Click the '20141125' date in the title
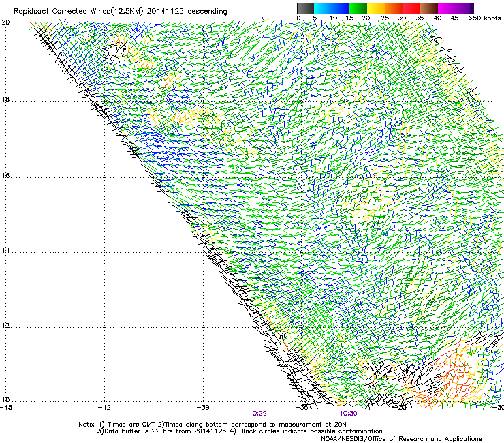This screenshot has height=443, width=504. click(166, 11)
